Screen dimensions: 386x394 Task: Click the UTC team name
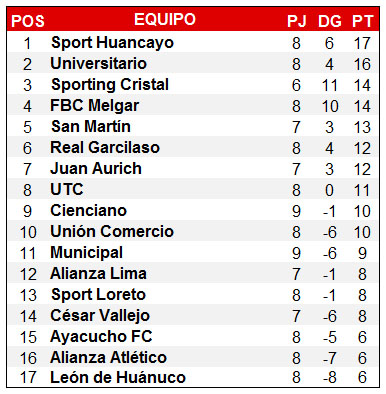pyautogui.click(x=67, y=189)
